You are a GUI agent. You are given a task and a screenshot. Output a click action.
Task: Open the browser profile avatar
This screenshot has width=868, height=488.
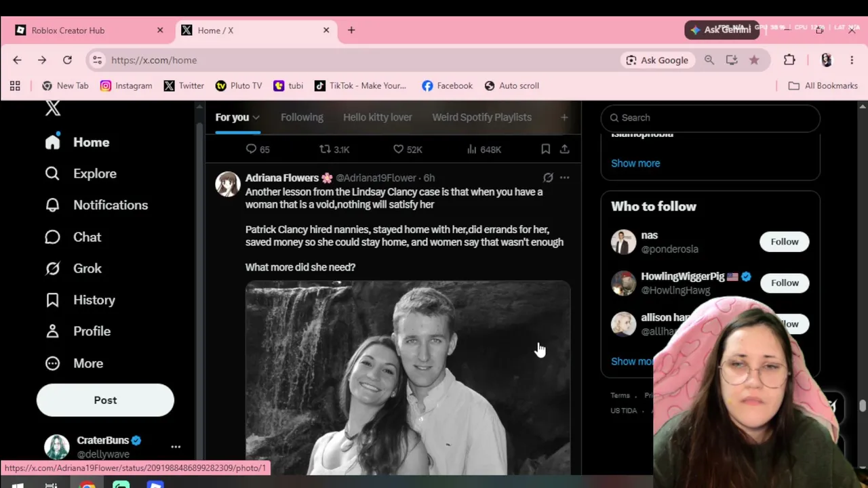point(826,60)
